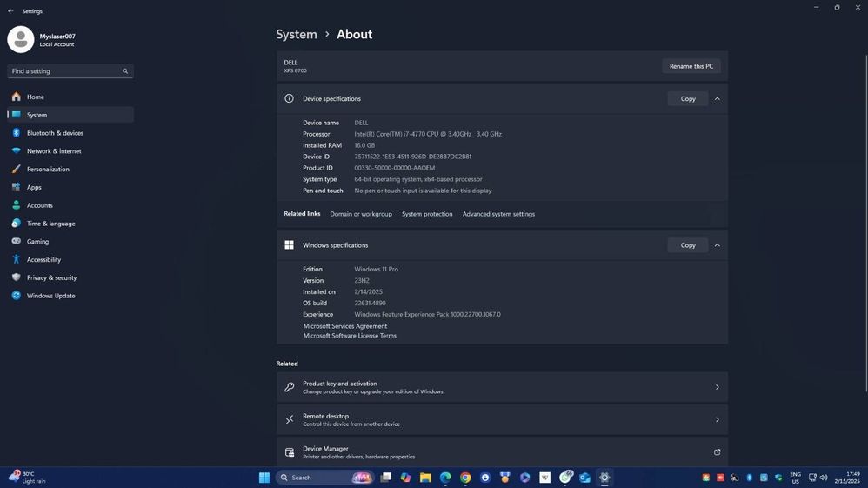
Task: Open the Microsoft Software License Terms
Action: (x=350, y=336)
